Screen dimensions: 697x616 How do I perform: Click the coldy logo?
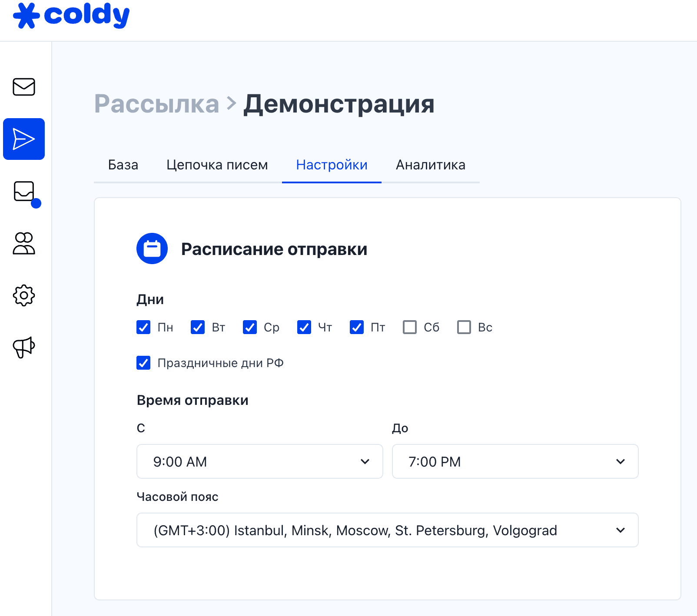71,16
